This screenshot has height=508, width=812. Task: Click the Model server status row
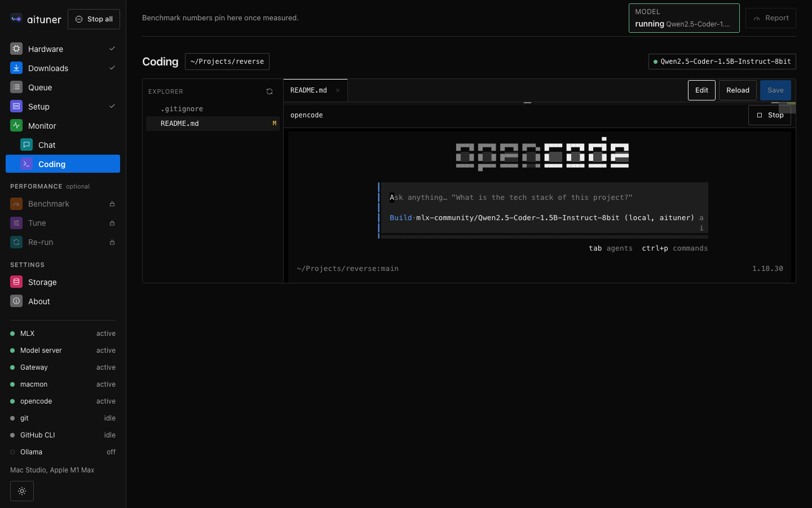pyautogui.click(x=63, y=351)
